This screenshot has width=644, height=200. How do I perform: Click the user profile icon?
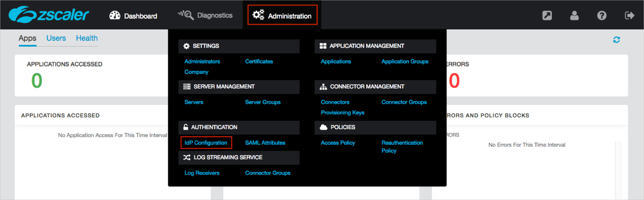click(x=574, y=15)
